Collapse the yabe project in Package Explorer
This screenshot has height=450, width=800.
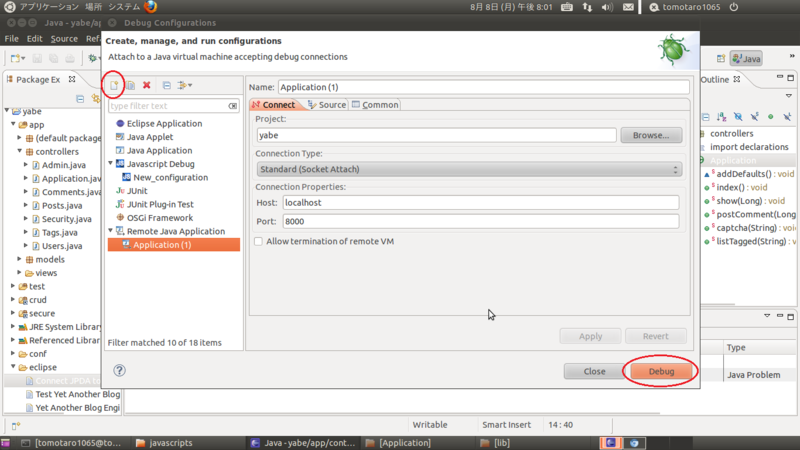coord(7,111)
